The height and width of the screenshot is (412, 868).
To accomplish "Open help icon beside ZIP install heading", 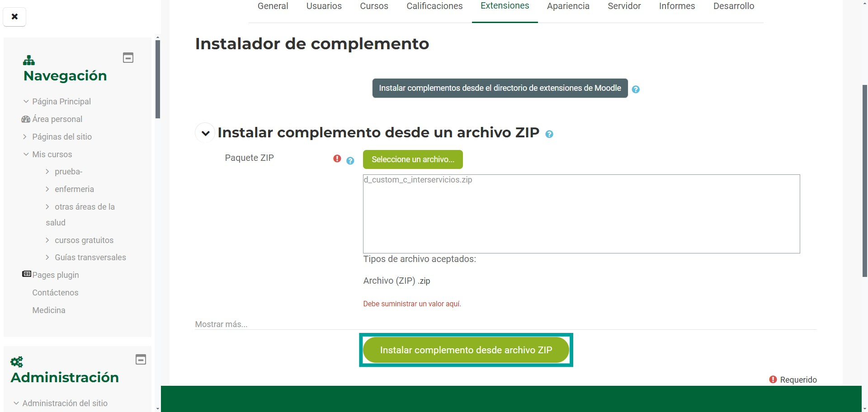I will [549, 134].
